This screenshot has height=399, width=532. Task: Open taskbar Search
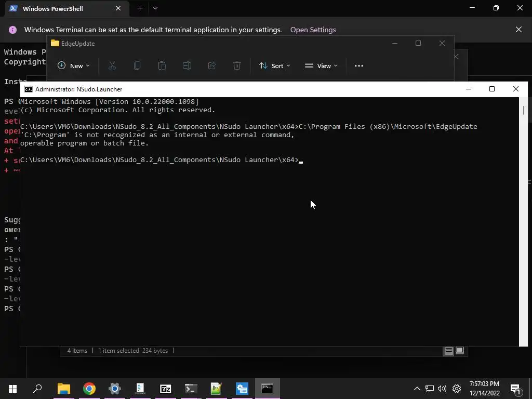point(37,389)
